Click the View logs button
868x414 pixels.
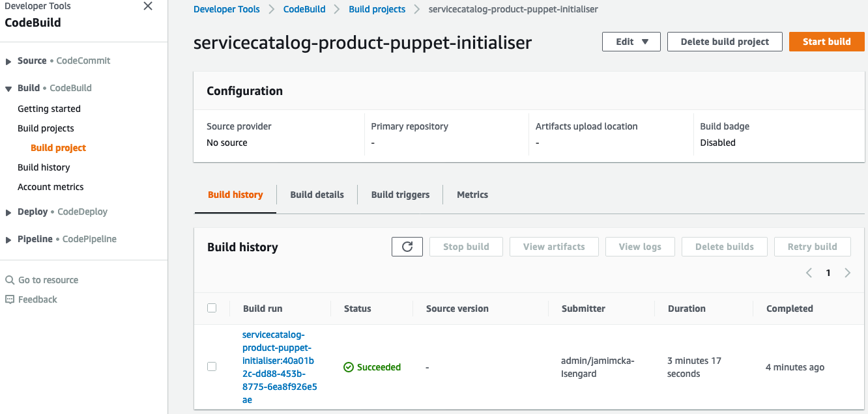[x=640, y=247]
